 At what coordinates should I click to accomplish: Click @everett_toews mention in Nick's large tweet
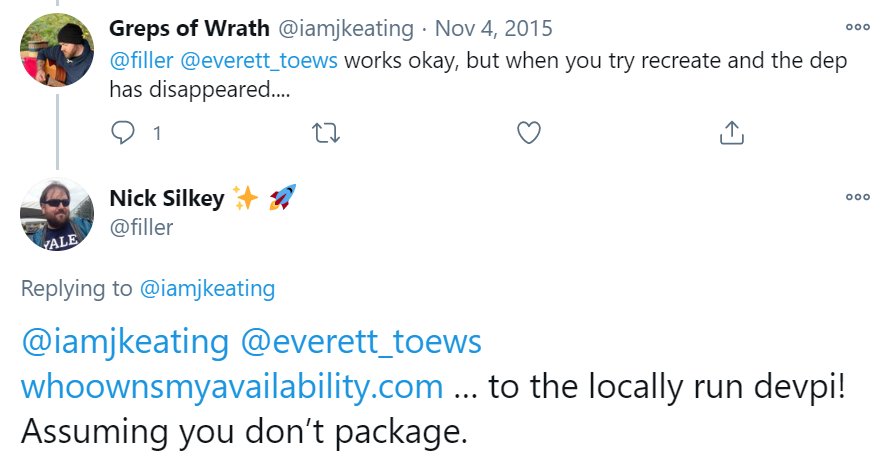[x=362, y=342]
